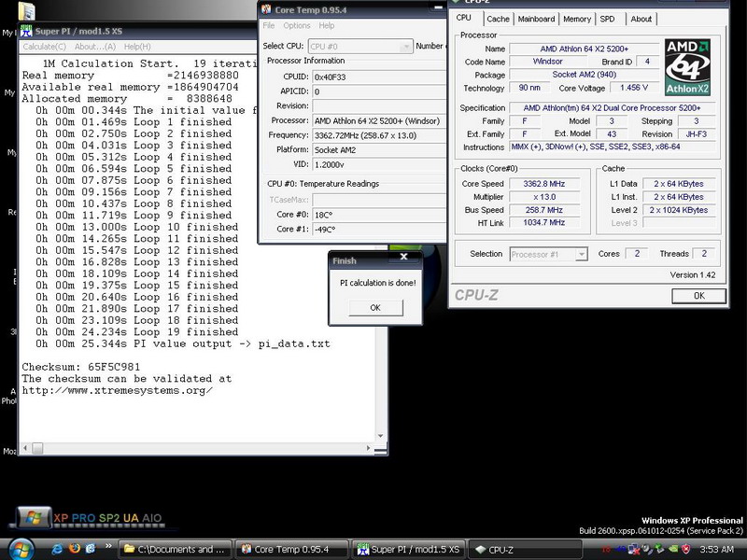Open Super PI Calculate(C) menu
Screen dimensions: 747x560
[45, 47]
